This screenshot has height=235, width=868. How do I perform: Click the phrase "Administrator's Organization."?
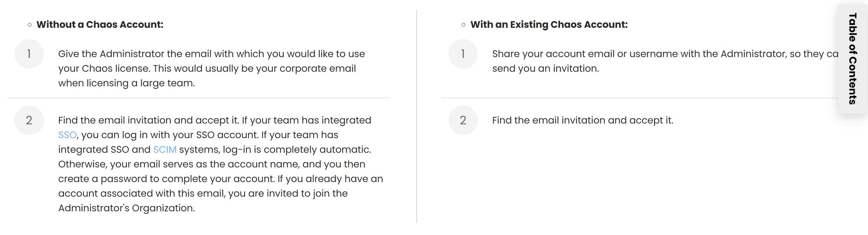[x=126, y=208]
